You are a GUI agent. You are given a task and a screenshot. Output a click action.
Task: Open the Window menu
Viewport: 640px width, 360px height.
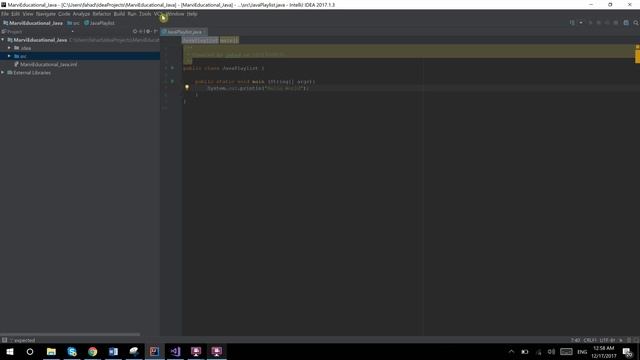click(176, 14)
